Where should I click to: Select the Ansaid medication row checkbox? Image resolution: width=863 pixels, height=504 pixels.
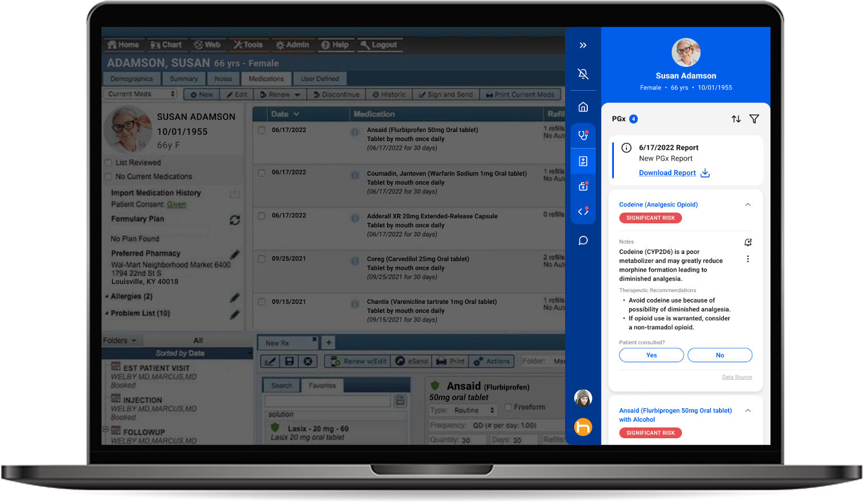click(262, 130)
